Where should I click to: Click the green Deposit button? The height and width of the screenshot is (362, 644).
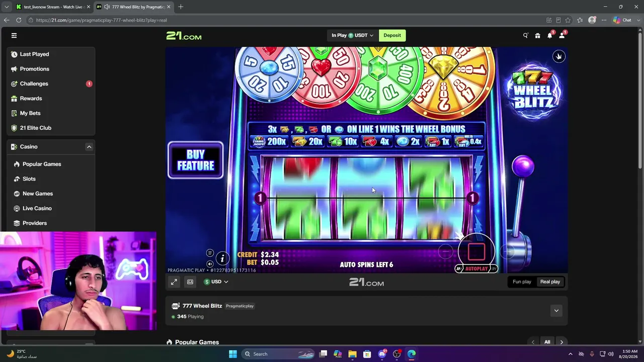click(x=392, y=35)
